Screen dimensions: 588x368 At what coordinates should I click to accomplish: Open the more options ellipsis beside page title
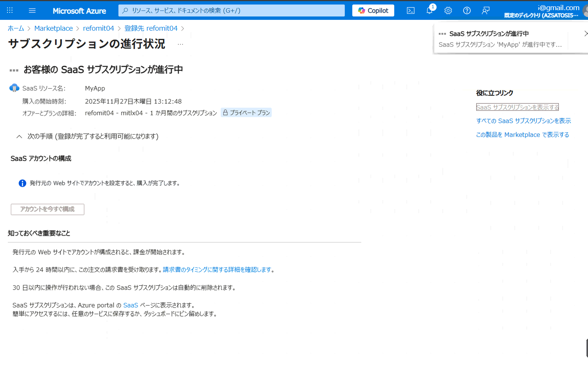180,44
